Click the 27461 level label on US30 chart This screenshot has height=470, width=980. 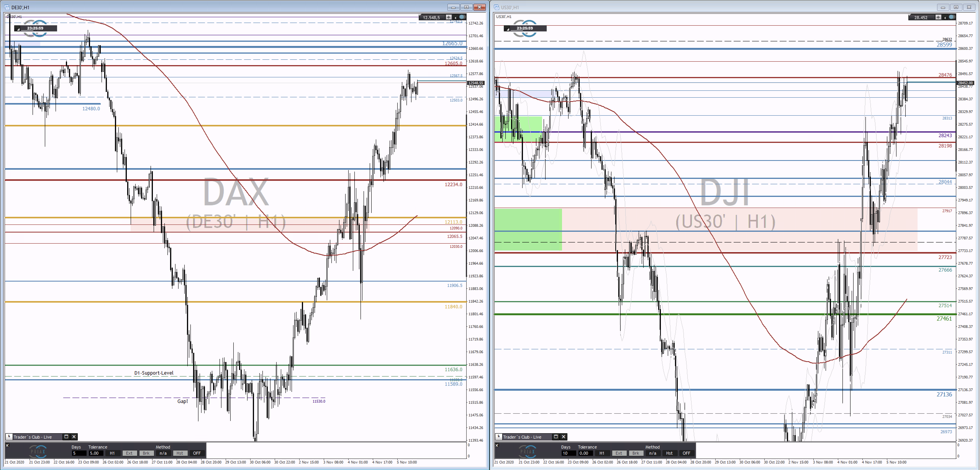point(944,319)
